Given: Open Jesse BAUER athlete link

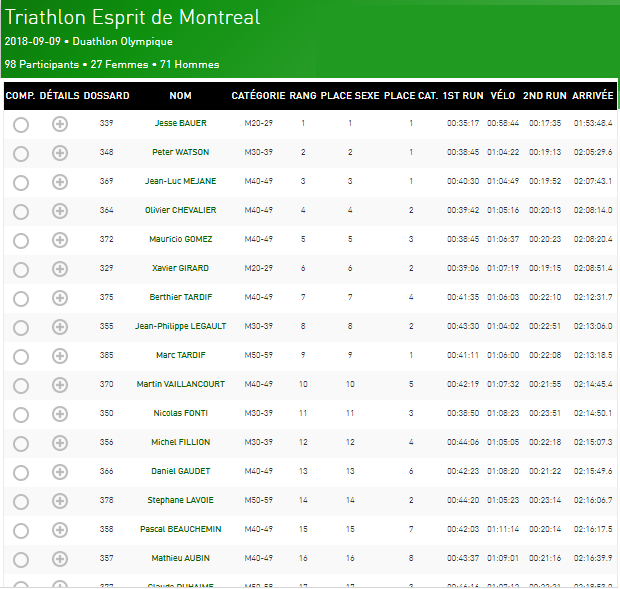Looking at the screenshot, I should 181,123.
